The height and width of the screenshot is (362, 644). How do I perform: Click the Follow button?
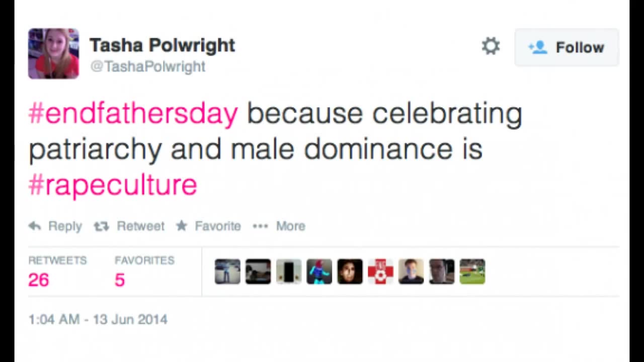[x=567, y=47]
